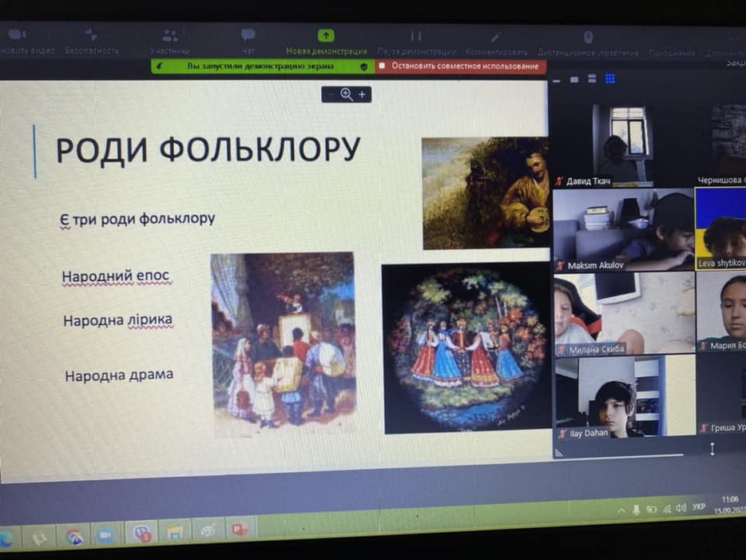Click the green Вы запустили демонстрацию экрана bar
The width and height of the screenshot is (746, 560).
click(x=263, y=66)
